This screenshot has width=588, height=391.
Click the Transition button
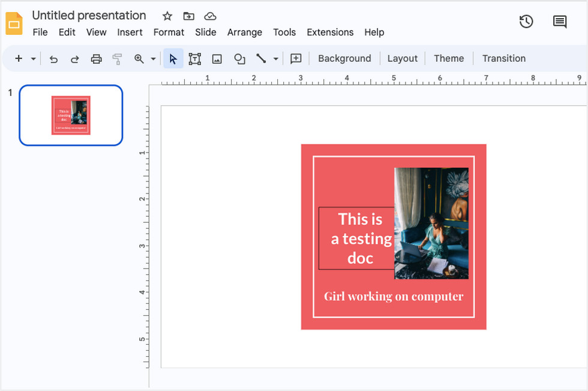[x=503, y=58]
